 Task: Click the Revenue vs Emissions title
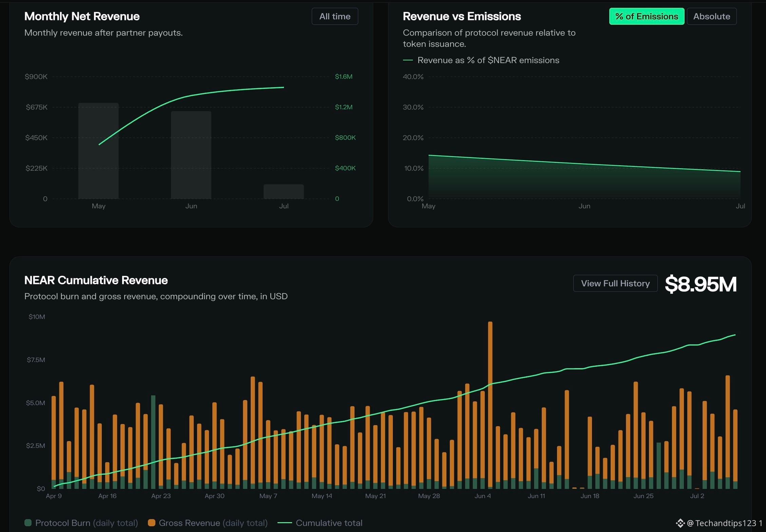pos(462,16)
